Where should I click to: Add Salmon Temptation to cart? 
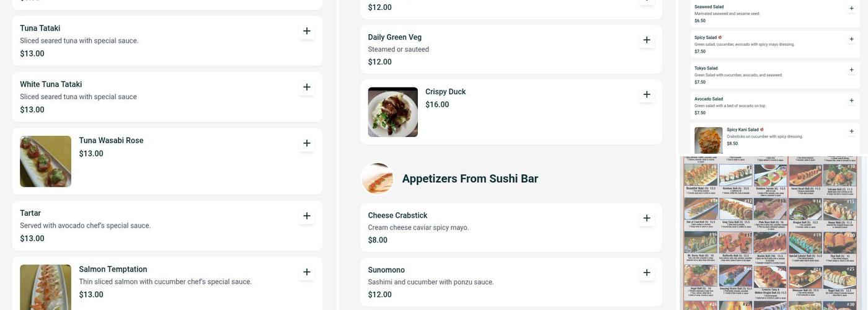tap(307, 272)
